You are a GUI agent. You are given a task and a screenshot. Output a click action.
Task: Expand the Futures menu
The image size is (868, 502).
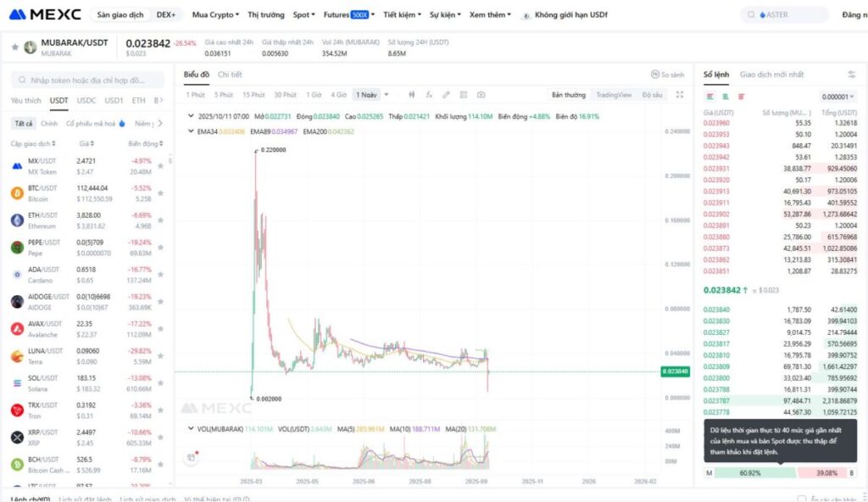pos(348,15)
